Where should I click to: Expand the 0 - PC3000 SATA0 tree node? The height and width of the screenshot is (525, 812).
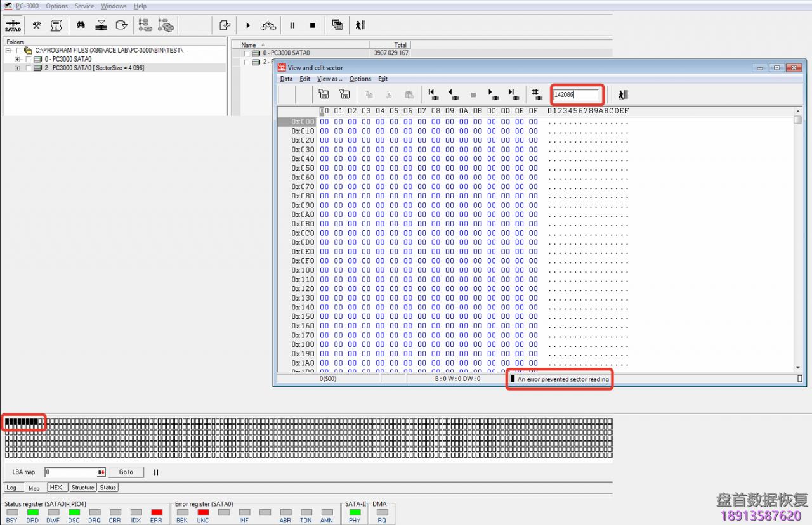pos(17,59)
